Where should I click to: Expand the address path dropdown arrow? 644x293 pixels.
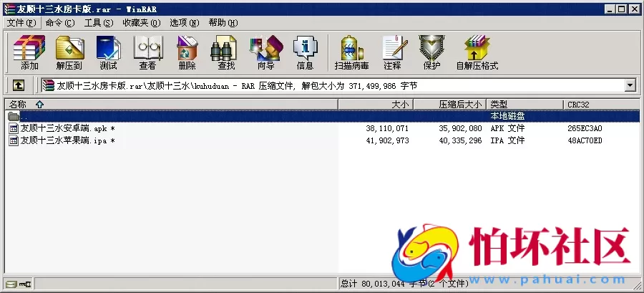click(x=630, y=85)
